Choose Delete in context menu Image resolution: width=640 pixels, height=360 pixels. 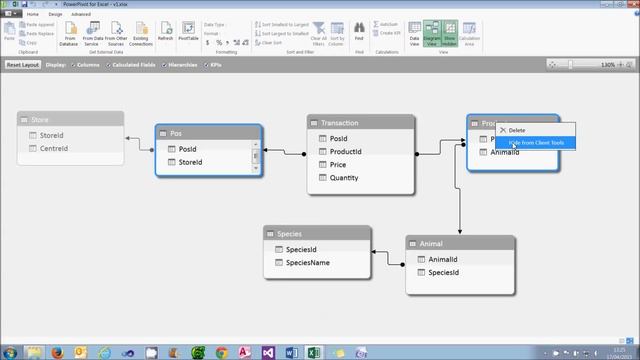click(x=535, y=130)
